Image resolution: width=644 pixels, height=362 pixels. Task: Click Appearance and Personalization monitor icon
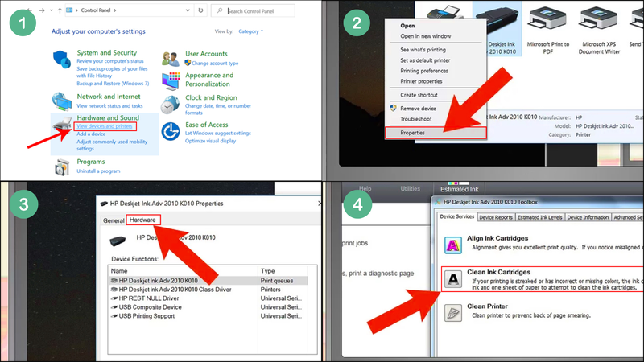click(171, 81)
